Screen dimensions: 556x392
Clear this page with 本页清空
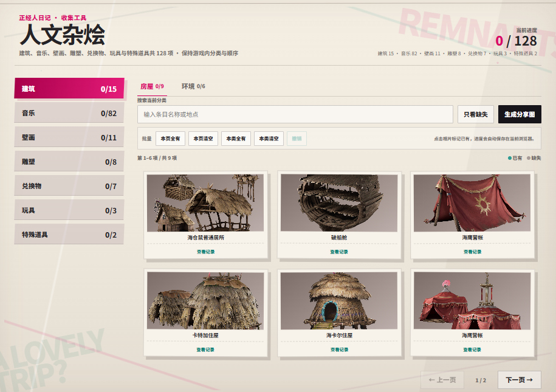pos(203,139)
